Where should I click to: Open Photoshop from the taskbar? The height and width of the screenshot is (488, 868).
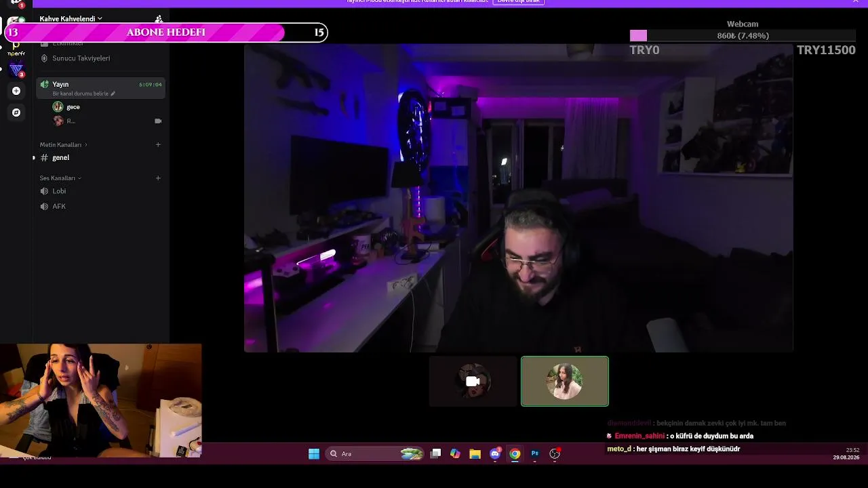(x=535, y=454)
